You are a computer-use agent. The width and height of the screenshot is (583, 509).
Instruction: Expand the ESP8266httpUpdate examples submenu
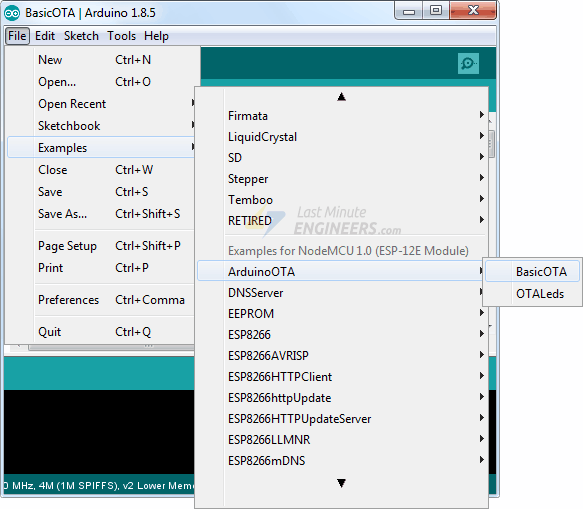[342, 398]
